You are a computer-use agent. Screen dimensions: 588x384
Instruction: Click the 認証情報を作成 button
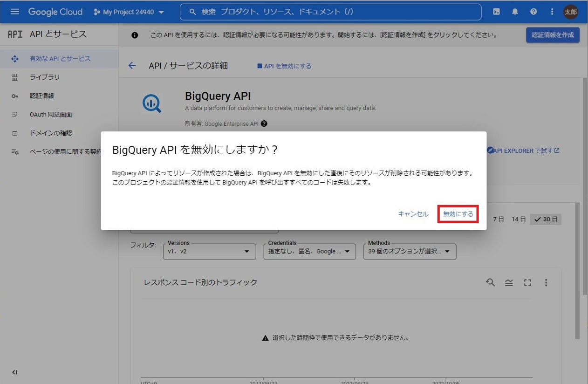[553, 35]
